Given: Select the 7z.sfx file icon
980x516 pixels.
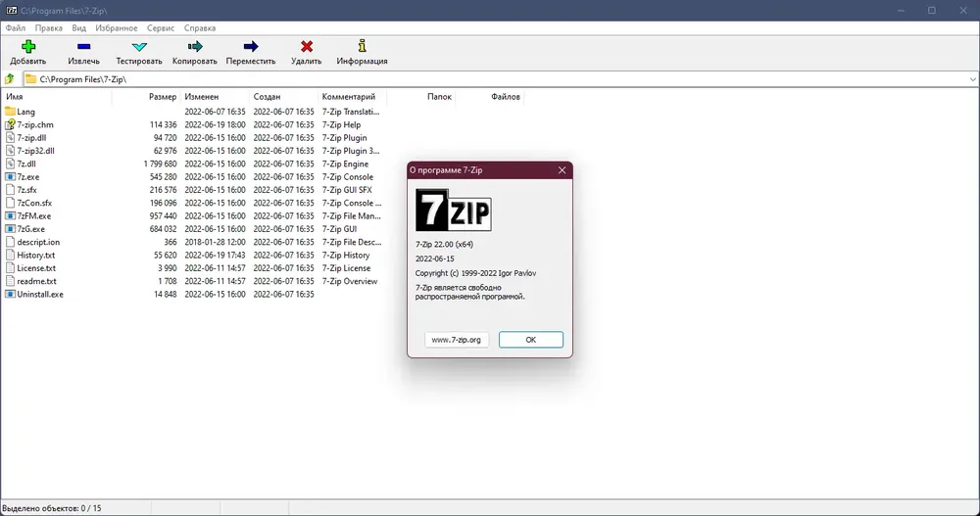Looking at the screenshot, I should [10, 190].
